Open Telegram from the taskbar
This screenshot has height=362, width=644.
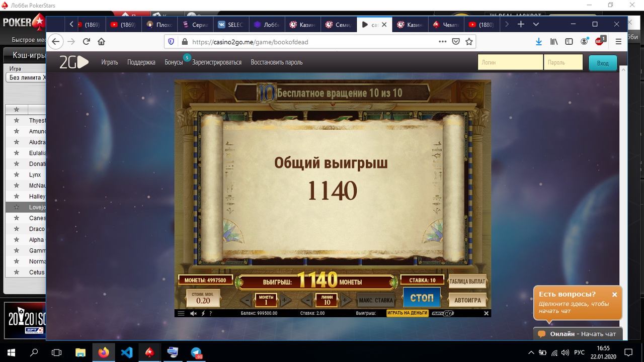(x=196, y=352)
